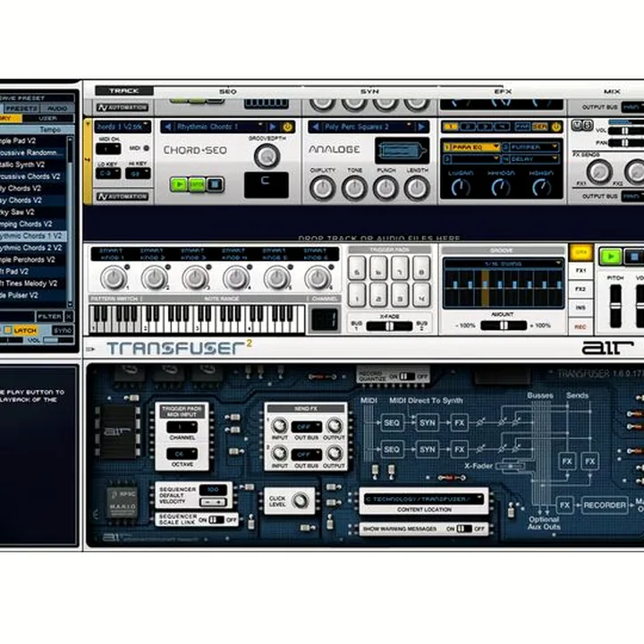Hit trigger pad 1
The width and height of the screenshot is (644, 644).
click(357, 296)
